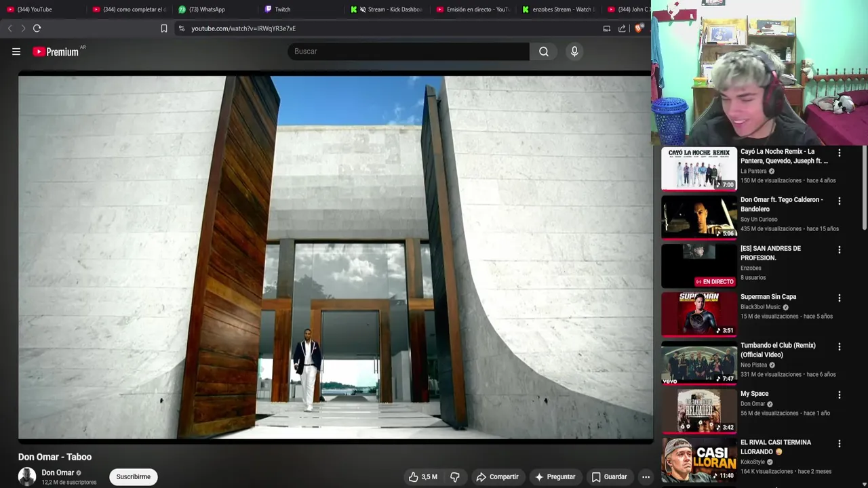Switch to the Stream - Kick Dashboard tab
This screenshot has height=488, width=868.
(x=387, y=9)
